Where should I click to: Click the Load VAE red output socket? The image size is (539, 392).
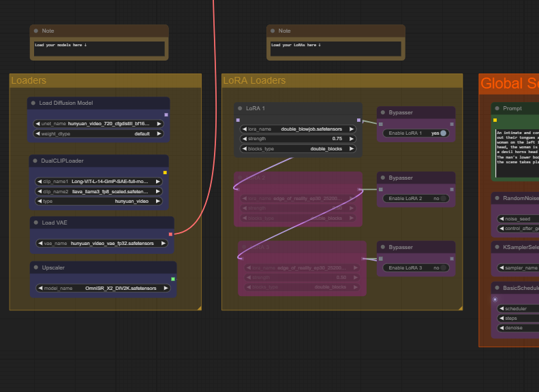click(170, 234)
